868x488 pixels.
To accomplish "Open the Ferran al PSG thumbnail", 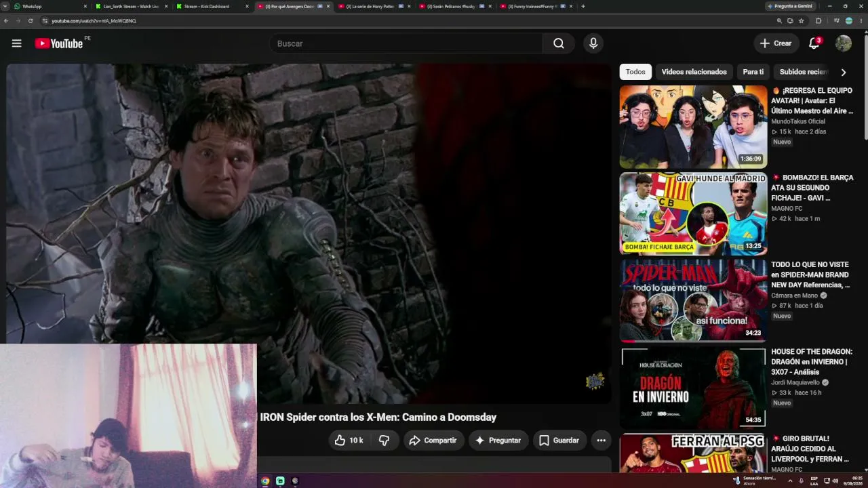I will click(693, 453).
